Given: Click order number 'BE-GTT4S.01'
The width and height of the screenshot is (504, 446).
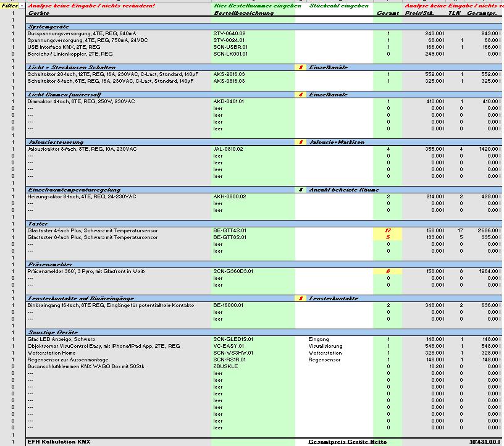Looking at the screenshot, I should pos(230,230).
